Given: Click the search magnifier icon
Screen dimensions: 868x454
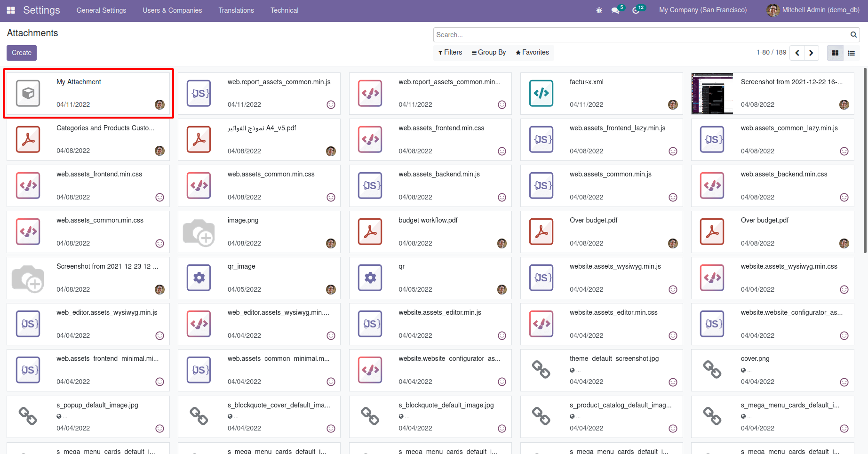Looking at the screenshot, I should click(x=853, y=34).
